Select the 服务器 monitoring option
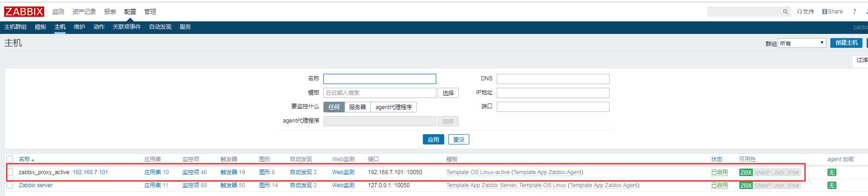The height and width of the screenshot is (196, 868). point(357,107)
